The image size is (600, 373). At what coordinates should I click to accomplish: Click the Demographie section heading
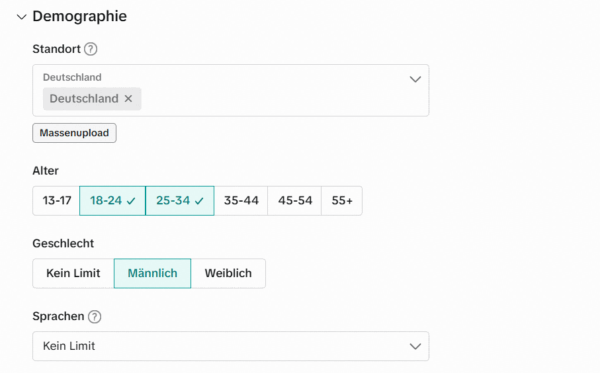pyautogui.click(x=80, y=16)
